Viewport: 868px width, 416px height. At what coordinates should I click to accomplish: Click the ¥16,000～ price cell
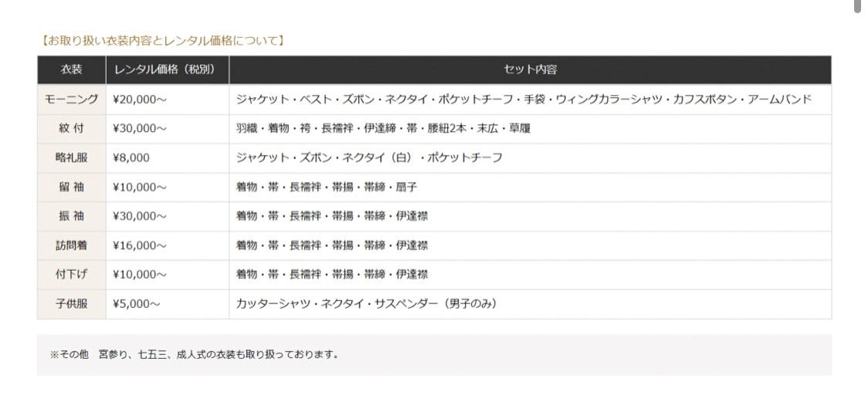point(139,245)
